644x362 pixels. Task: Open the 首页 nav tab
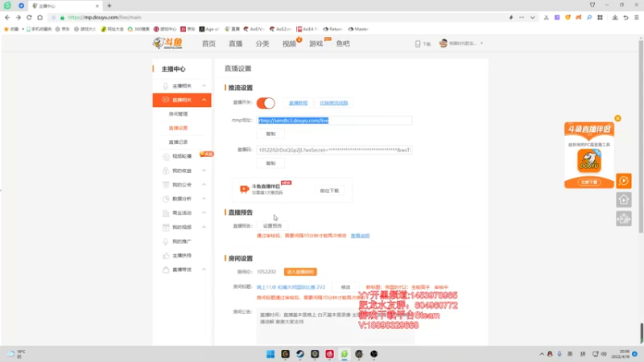(208, 43)
